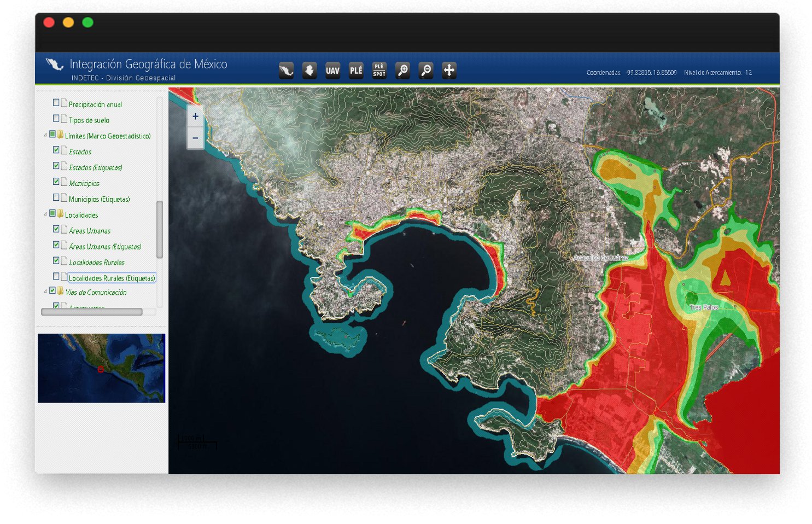
Task: Collapse the Localidades folder arrow
Action: click(45, 214)
